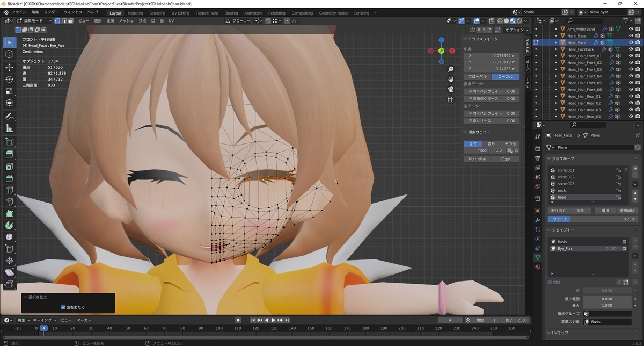This screenshot has height=346, width=644.
Task: Toggle the Relative shape keys checkbox
Action: point(550,282)
